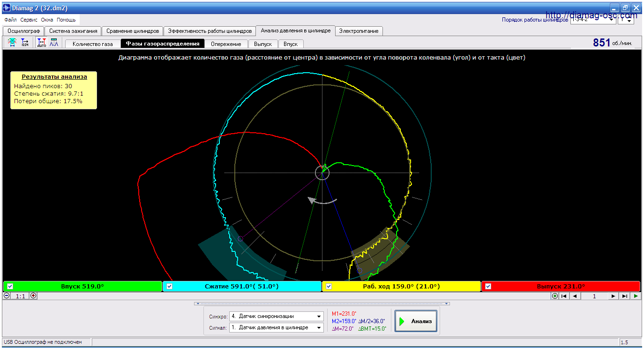Click the ΔM=72.0° value

coord(343,329)
